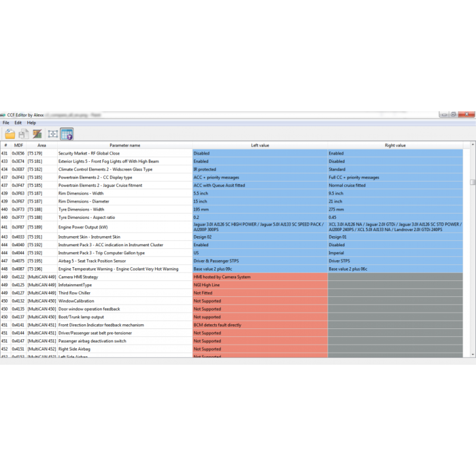Open the table filter toolbar icon

click(67, 133)
